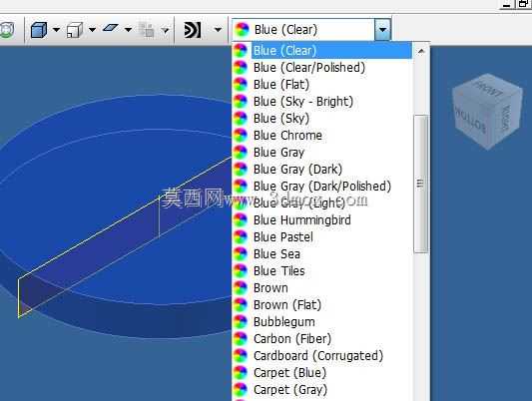Click color wheel icon beside Blue Chrome
This screenshot has width=532, height=401.
click(241, 136)
